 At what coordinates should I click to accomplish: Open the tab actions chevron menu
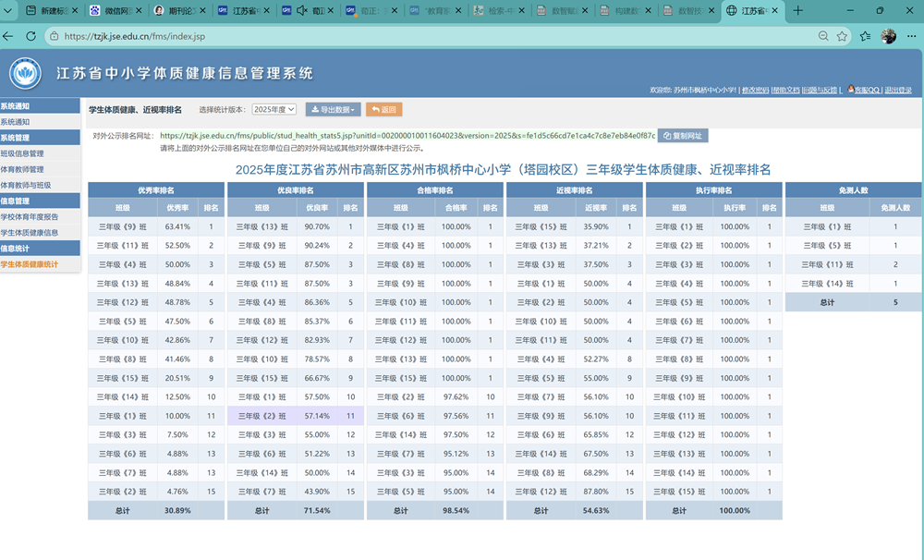(x=8, y=10)
